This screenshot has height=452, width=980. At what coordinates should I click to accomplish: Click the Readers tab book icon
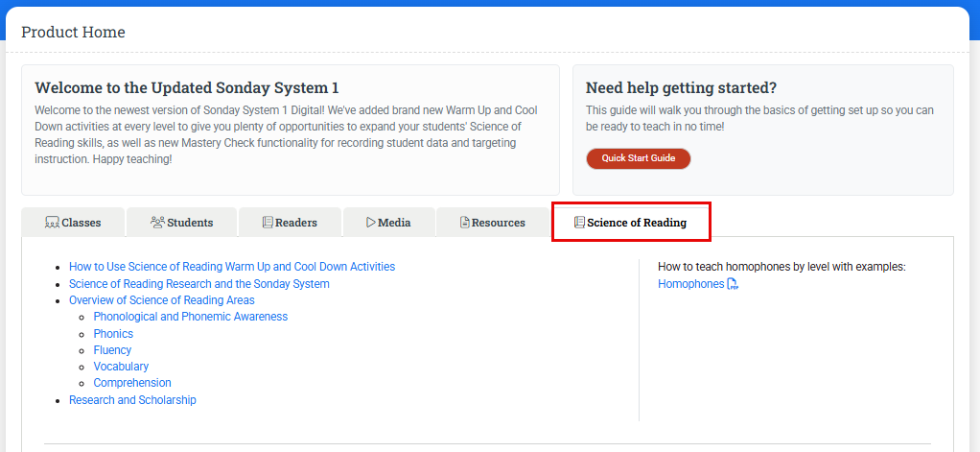(268, 222)
